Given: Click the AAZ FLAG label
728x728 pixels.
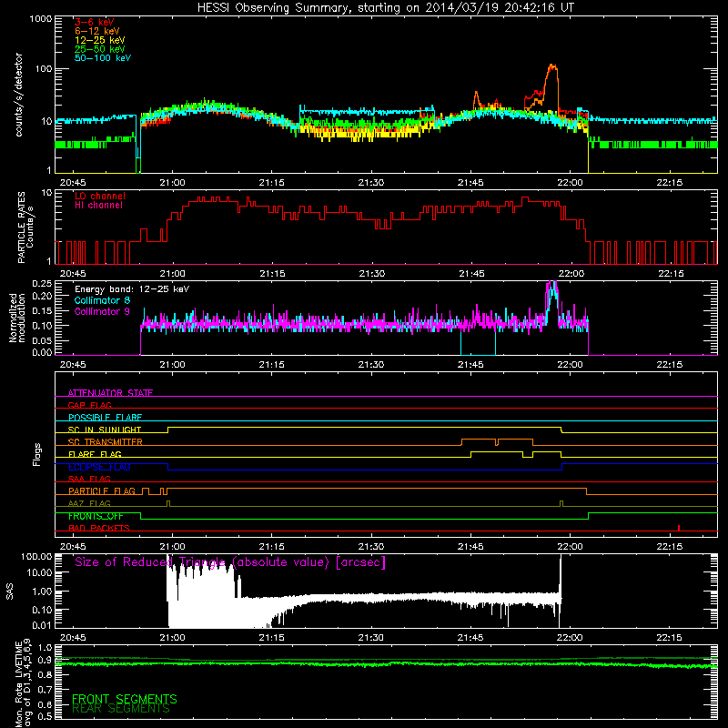Looking at the screenshot, I should pos(89,503).
